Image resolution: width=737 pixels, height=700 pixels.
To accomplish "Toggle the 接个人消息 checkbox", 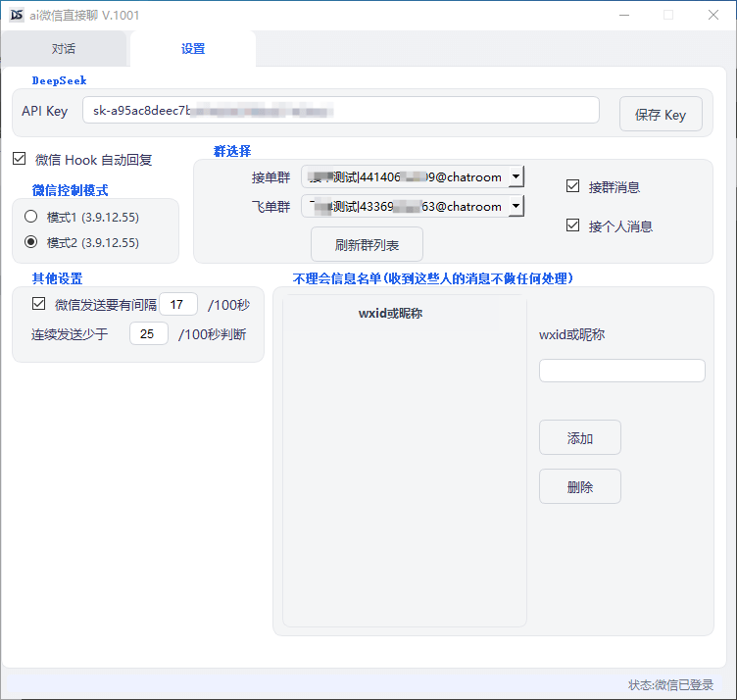I will click(x=573, y=225).
